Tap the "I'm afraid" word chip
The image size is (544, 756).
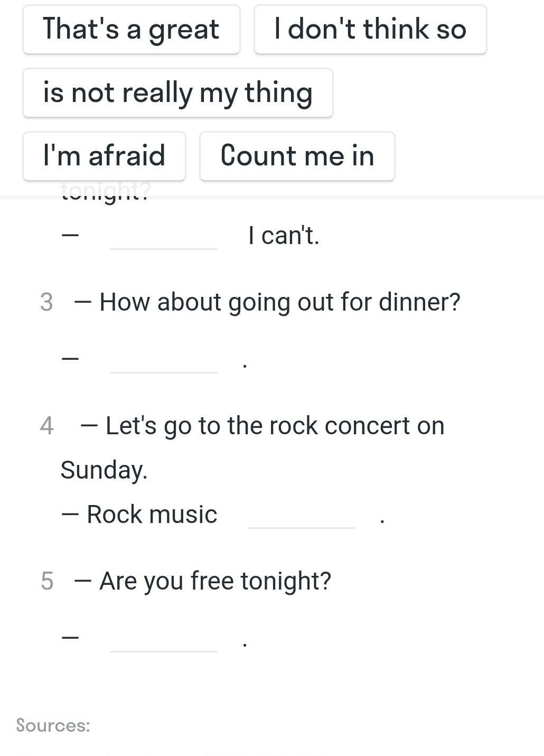(104, 156)
